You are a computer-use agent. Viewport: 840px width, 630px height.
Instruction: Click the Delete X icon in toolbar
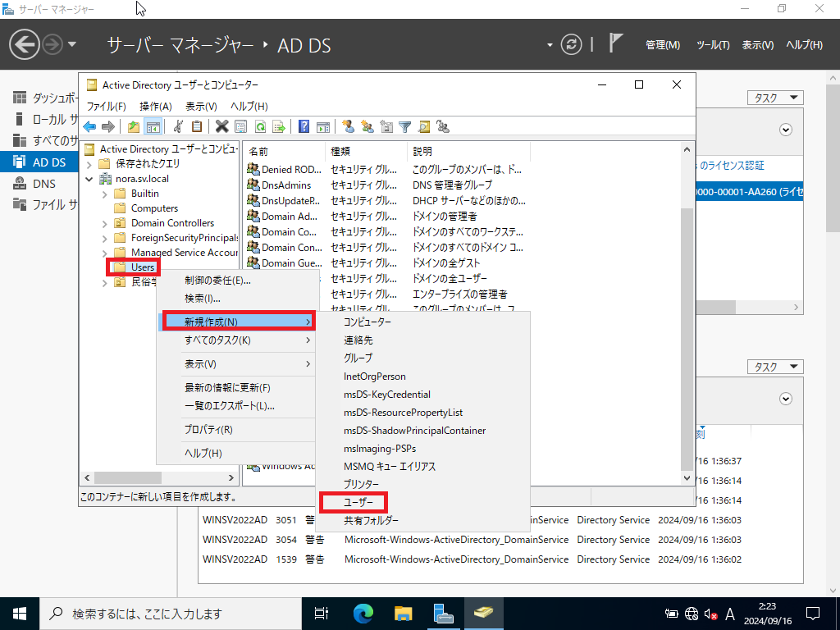coord(221,126)
